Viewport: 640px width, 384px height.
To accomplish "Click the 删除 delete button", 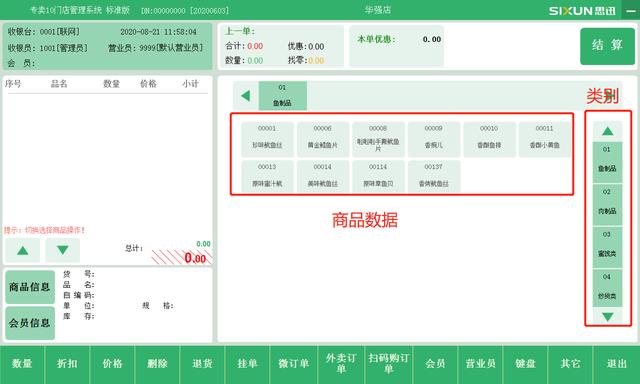I will click(x=157, y=364).
